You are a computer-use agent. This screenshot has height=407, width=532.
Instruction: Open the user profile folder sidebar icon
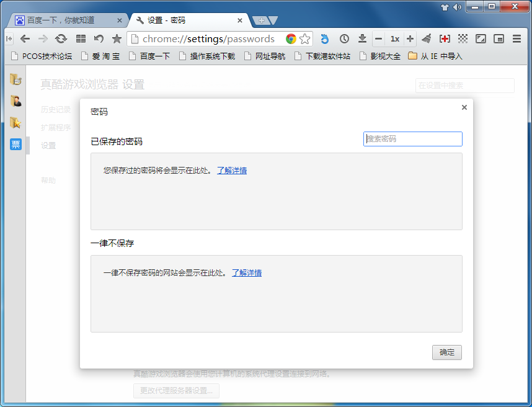coord(16,101)
